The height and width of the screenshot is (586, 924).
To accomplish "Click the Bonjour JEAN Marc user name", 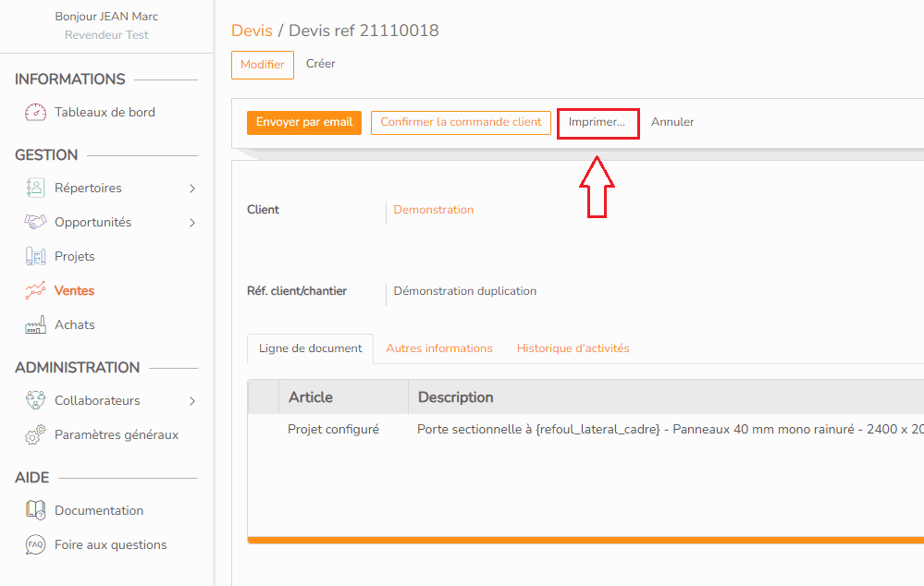I will point(106,17).
